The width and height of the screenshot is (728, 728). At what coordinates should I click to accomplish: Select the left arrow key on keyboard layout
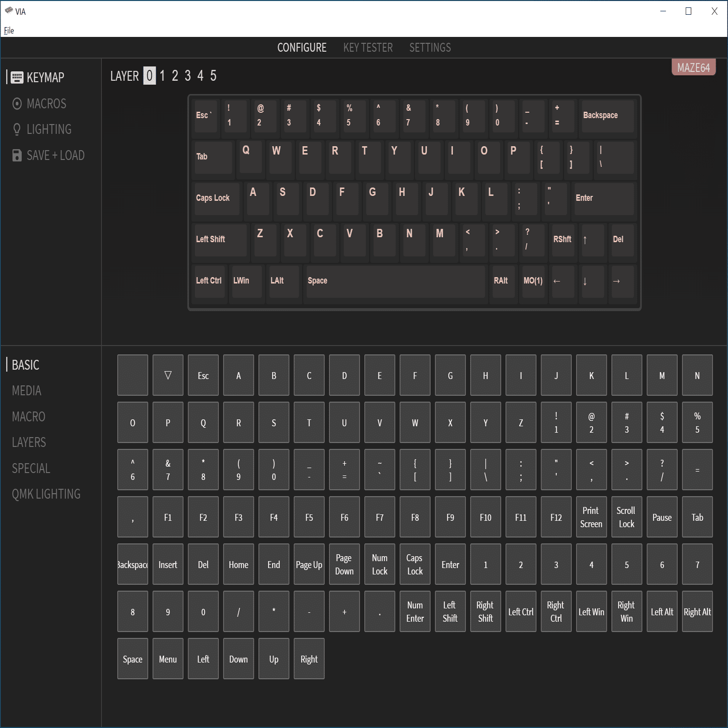562,281
